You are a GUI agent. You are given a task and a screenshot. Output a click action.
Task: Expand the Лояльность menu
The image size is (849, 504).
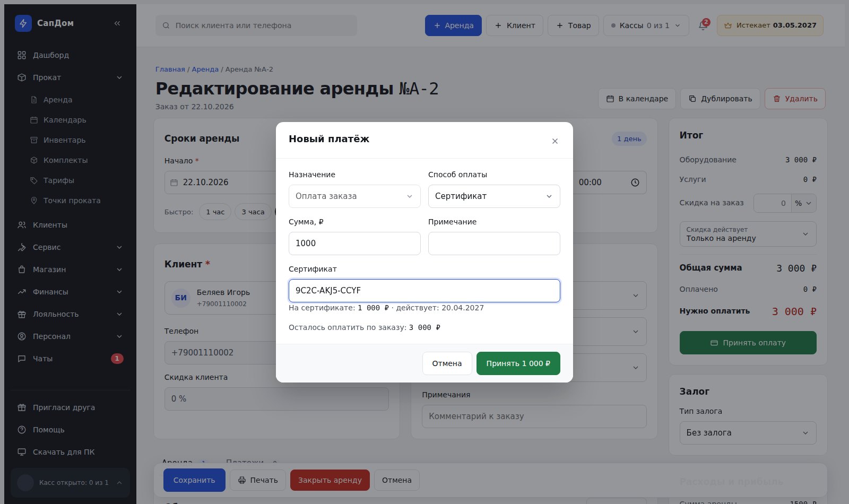[x=70, y=314]
